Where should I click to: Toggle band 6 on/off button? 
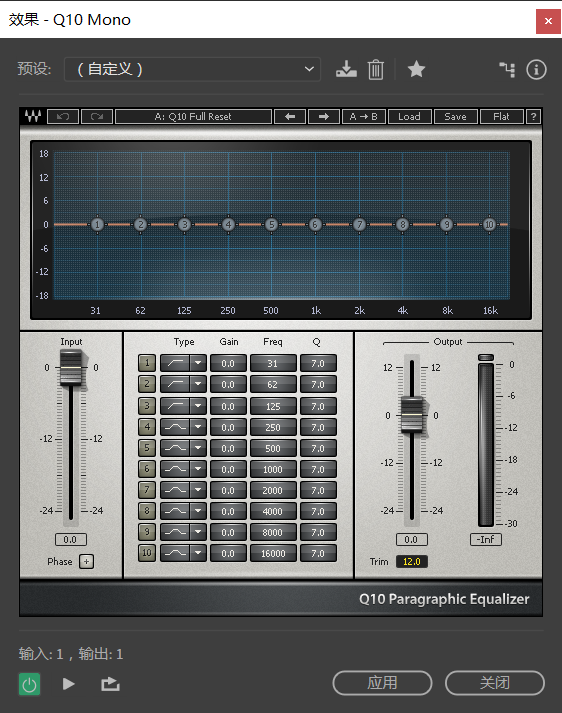(147, 469)
